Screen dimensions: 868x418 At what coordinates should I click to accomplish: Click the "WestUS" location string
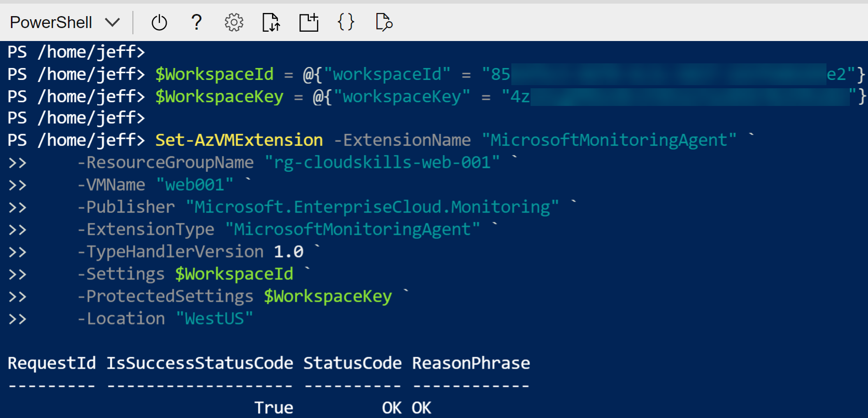pos(214,319)
